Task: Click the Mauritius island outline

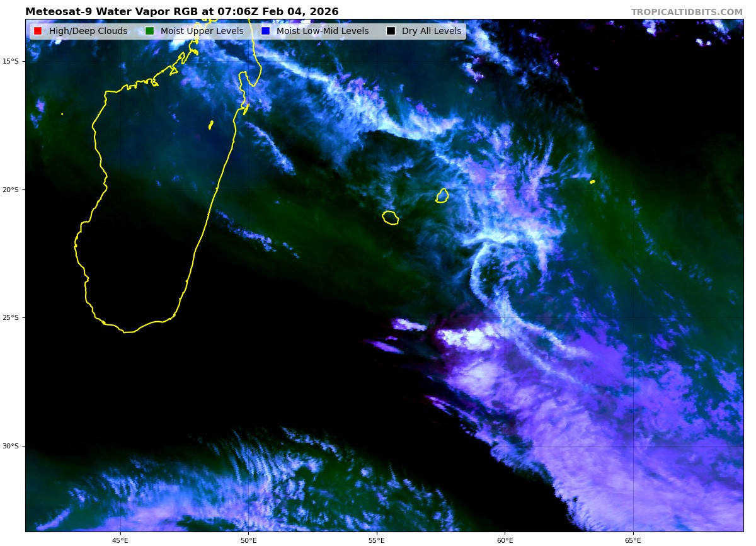Action: coord(442,196)
